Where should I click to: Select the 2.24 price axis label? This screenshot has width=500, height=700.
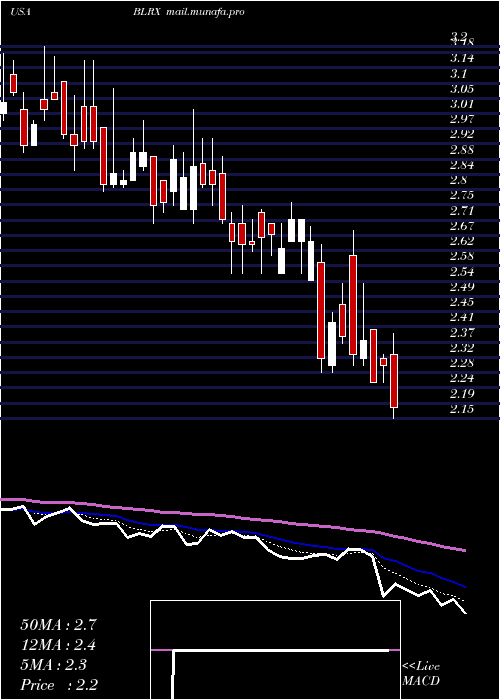[x=462, y=379]
